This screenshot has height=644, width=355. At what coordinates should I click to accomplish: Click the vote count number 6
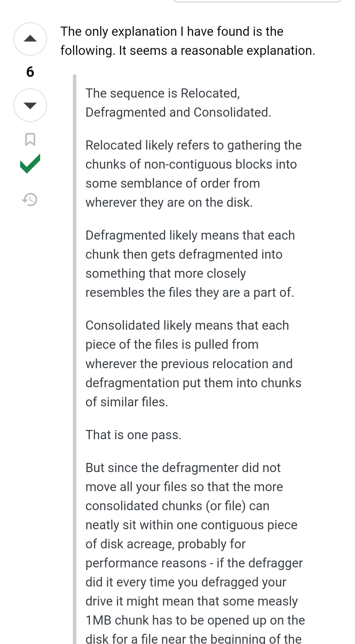coord(30,72)
